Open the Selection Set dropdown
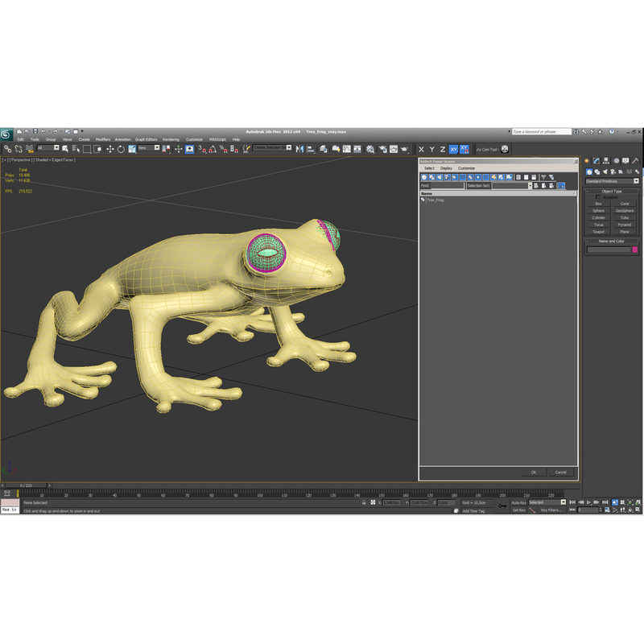The width and height of the screenshot is (644, 644). tap(530, 186)
